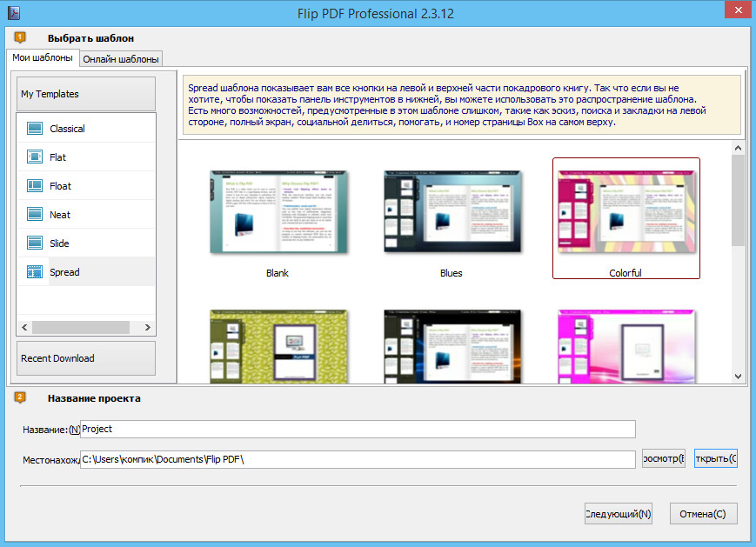Select the Neat label in template list
Image resolution: width=756 pixels, height=547 pixels.
(60, 215)
